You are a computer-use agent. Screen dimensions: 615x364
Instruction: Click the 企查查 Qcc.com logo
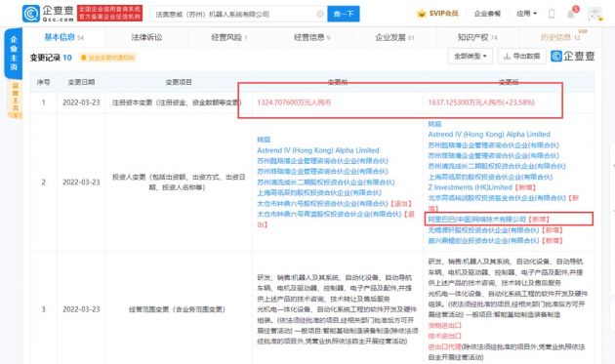click(48, 14)
